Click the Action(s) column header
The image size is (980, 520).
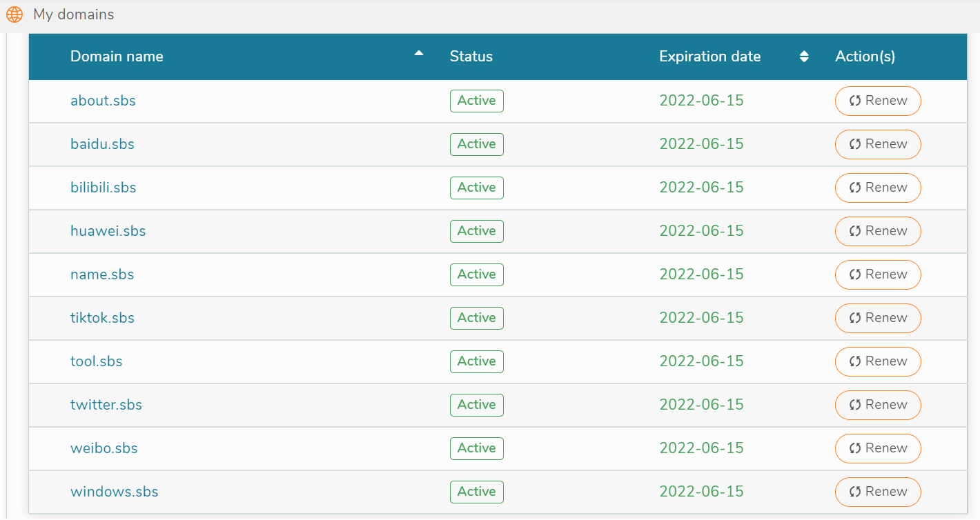865,57
